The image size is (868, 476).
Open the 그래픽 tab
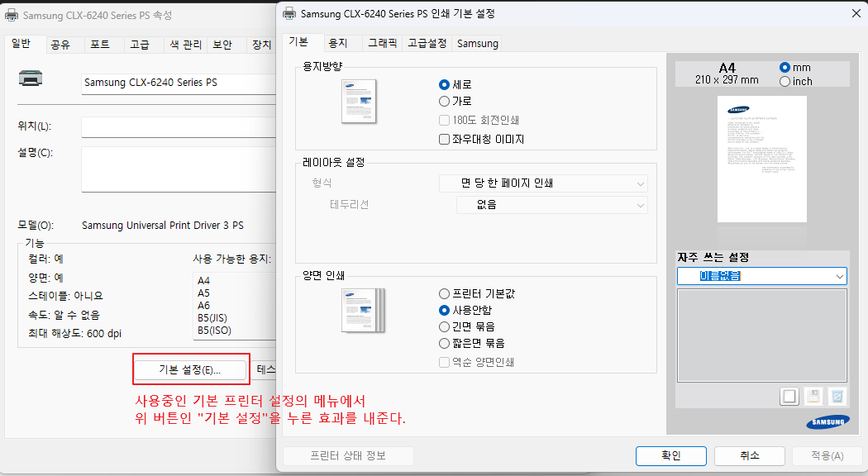pyautogui.click(x=383, y=43)
